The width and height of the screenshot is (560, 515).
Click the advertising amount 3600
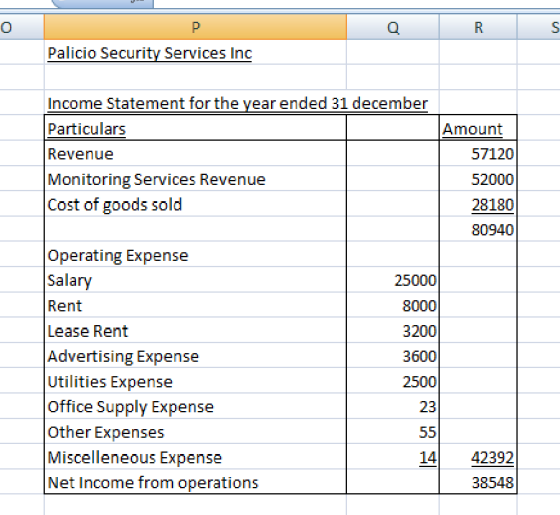[x=393, y=356]
